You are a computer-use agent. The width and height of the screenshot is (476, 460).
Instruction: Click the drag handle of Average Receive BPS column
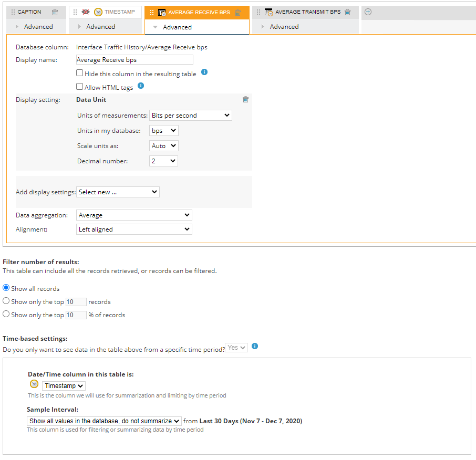point(152,13)
